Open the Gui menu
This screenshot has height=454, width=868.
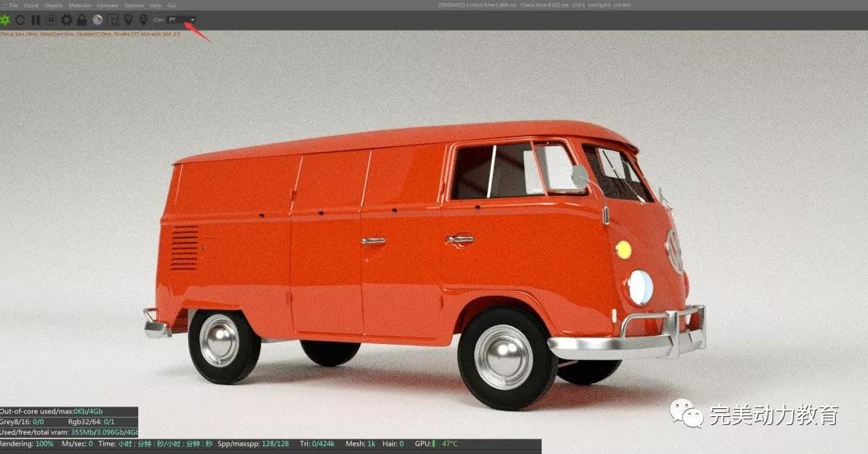tap(172, 5)
